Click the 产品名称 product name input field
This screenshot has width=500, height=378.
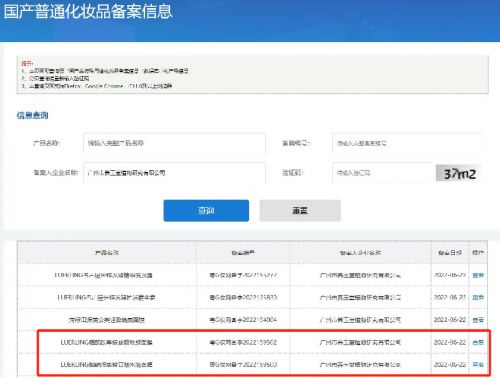tap(174, 143)
